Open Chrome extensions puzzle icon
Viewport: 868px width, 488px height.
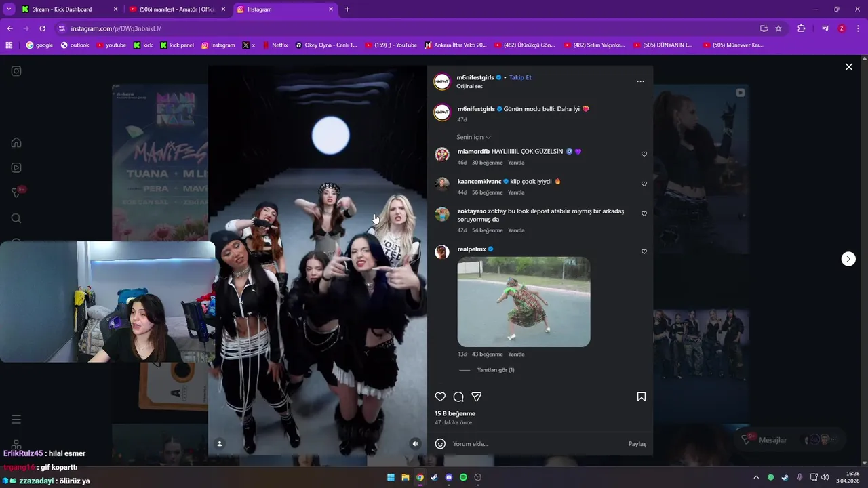tap(801, 28)
